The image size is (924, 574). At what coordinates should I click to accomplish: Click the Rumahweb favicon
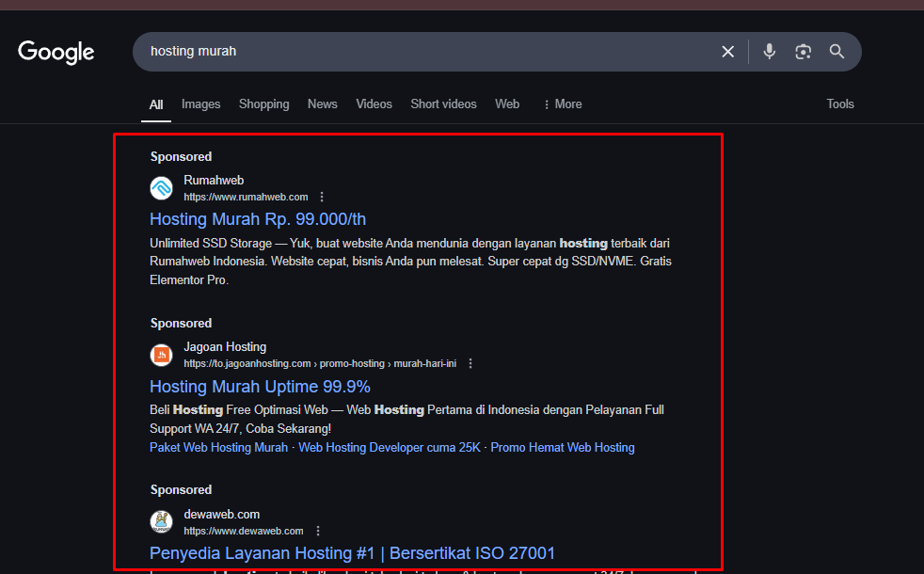[162, 188]
